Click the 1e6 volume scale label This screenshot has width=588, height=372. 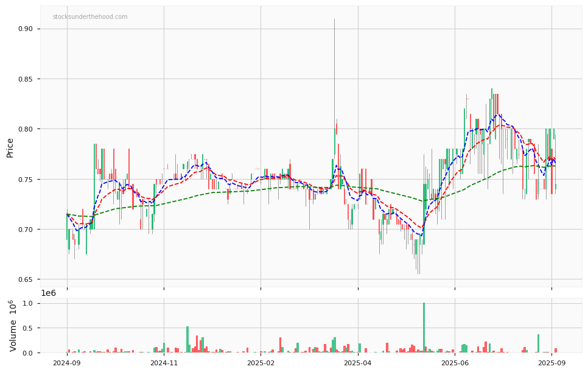(48, 293)
